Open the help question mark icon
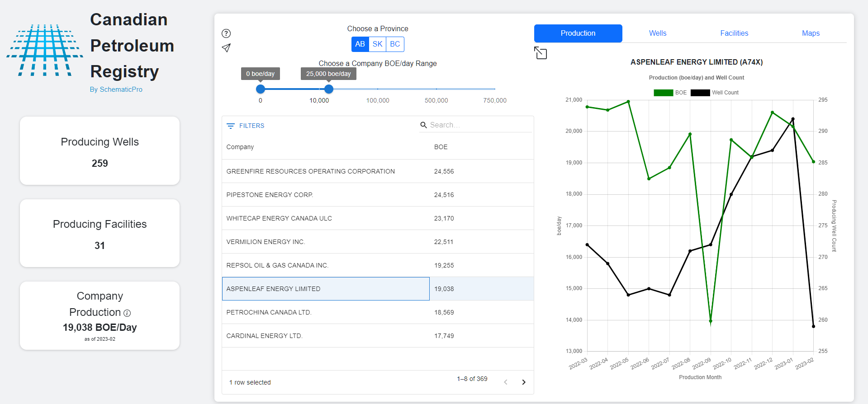The image size is (868, 404). click(x=226, y=33)
